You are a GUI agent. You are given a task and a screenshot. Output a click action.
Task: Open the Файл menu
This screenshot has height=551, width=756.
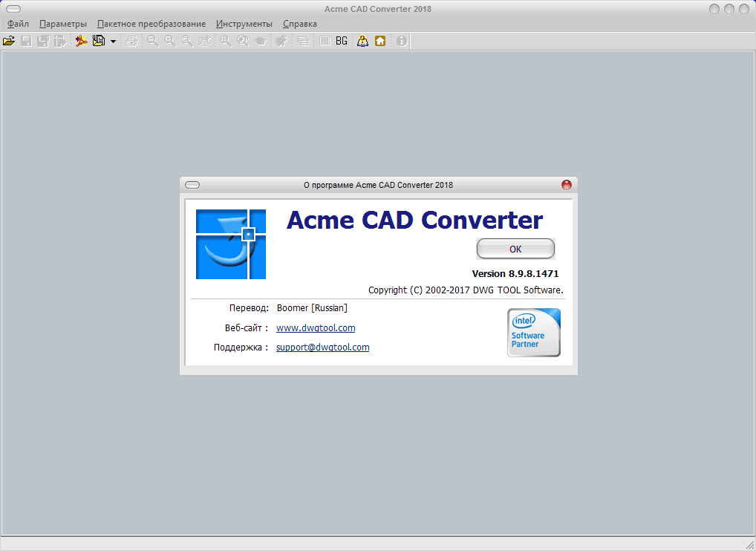pos(18,24)
